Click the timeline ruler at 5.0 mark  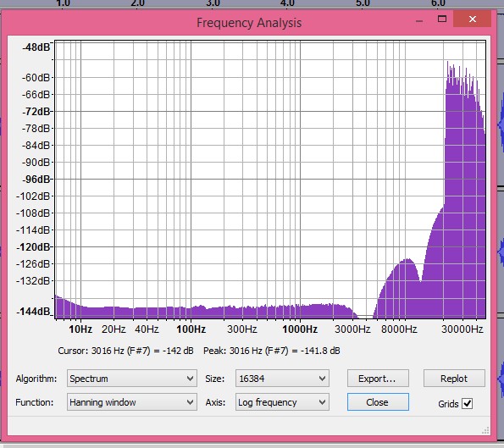pos(363,3)
